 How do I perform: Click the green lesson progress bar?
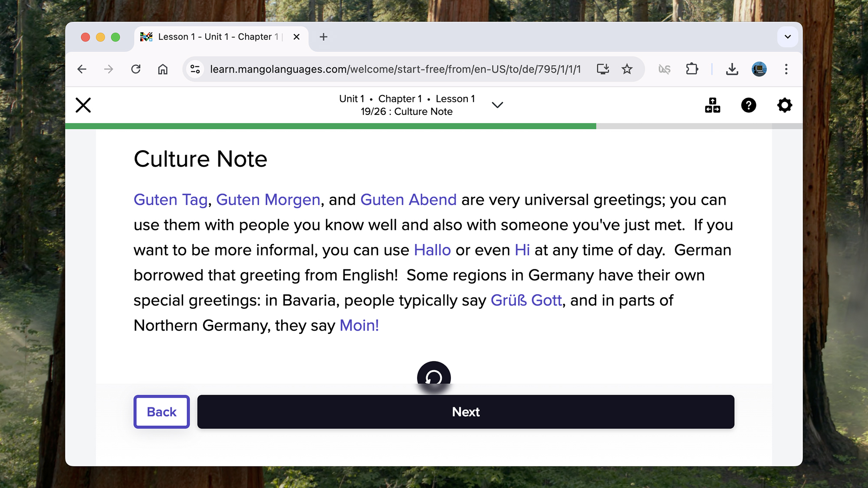point(331,126)
